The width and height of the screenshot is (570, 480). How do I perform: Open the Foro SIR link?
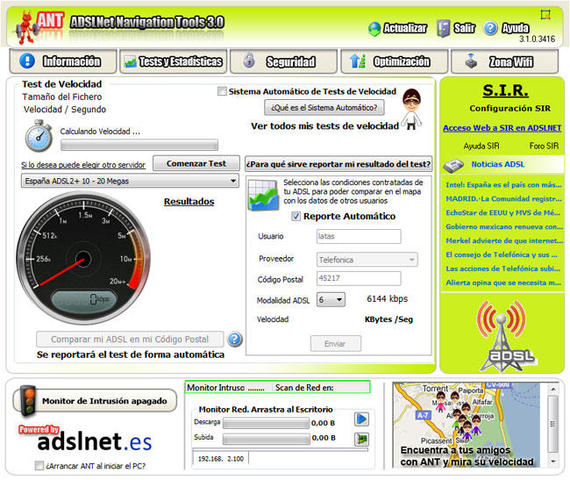tap(543, 146)
